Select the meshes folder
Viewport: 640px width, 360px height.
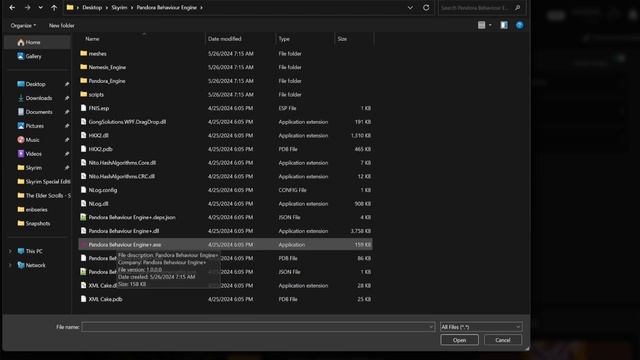[225, 53]
